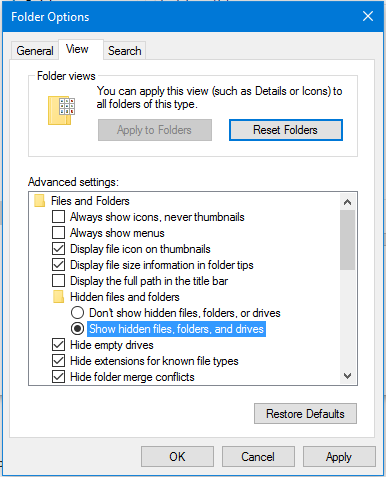Viewport: 386px width, 477px height.
Task: Click the Reset Folders button
Action: (x=286, y=130)
